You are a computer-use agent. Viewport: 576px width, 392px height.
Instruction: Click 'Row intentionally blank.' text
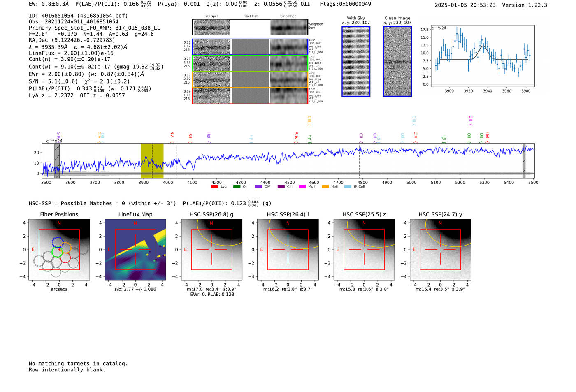tap(67, 370)
